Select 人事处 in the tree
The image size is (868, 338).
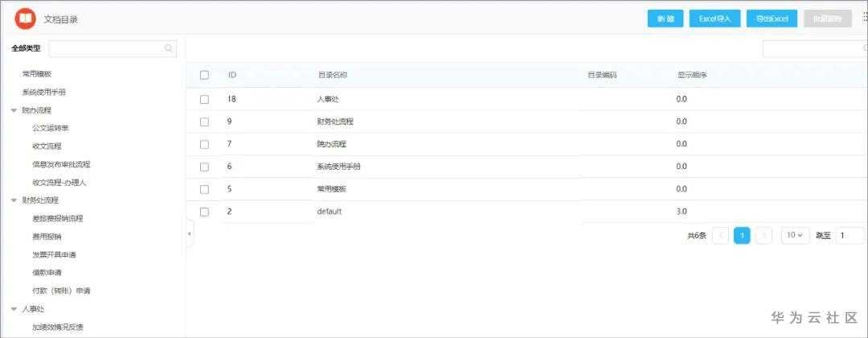point(33,309)
